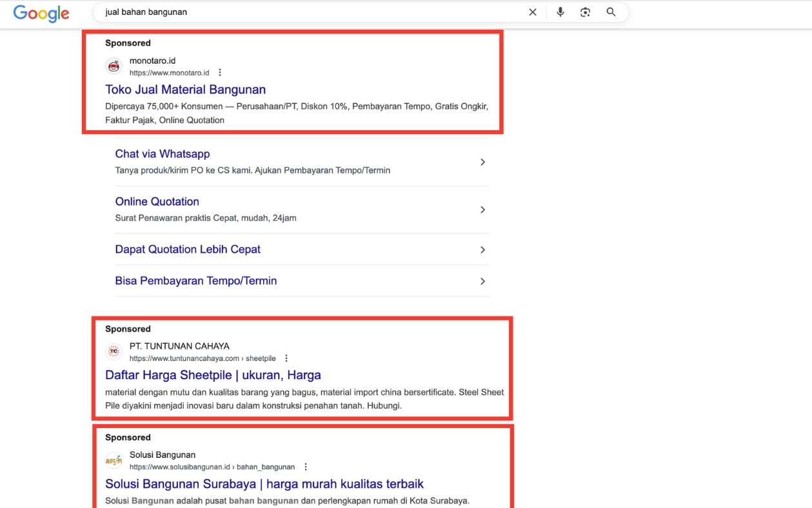Clear the search query with X icon
This screenshot has height=508, width=812.
(533, 12)
